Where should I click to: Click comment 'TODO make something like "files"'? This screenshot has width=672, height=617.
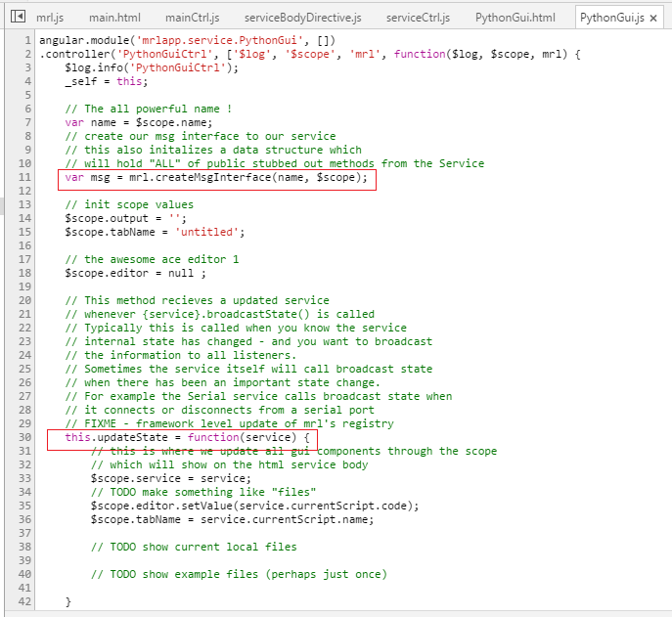pos(203,492)
